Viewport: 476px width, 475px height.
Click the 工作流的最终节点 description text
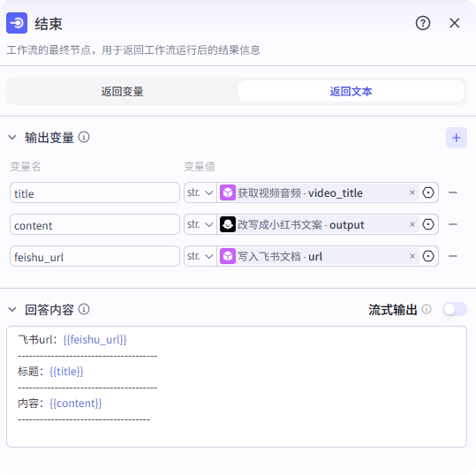(x=133, y=50)
